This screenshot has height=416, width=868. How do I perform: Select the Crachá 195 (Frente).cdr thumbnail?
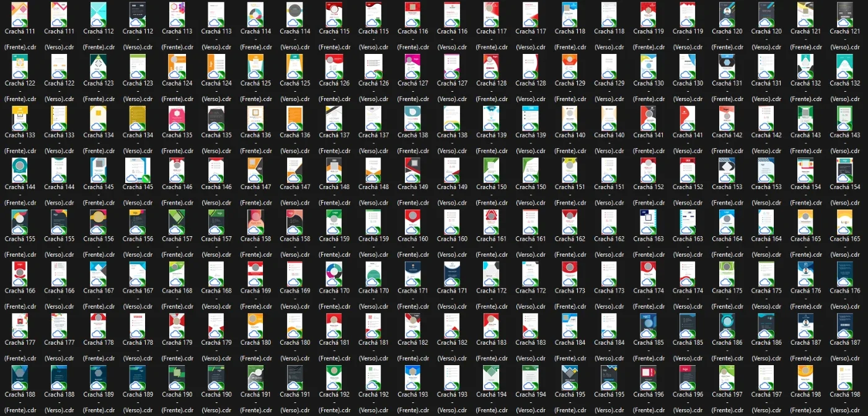[x=570, y=377]
